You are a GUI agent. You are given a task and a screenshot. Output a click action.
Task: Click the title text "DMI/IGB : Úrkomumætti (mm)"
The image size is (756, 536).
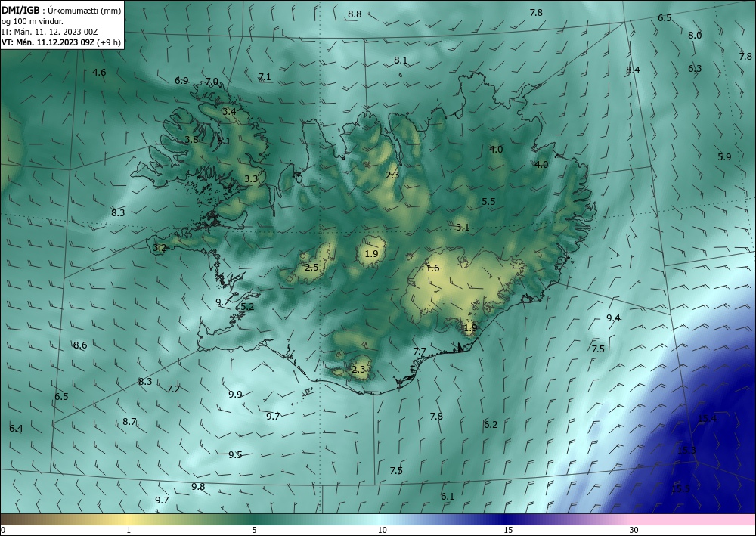point(60,10)
